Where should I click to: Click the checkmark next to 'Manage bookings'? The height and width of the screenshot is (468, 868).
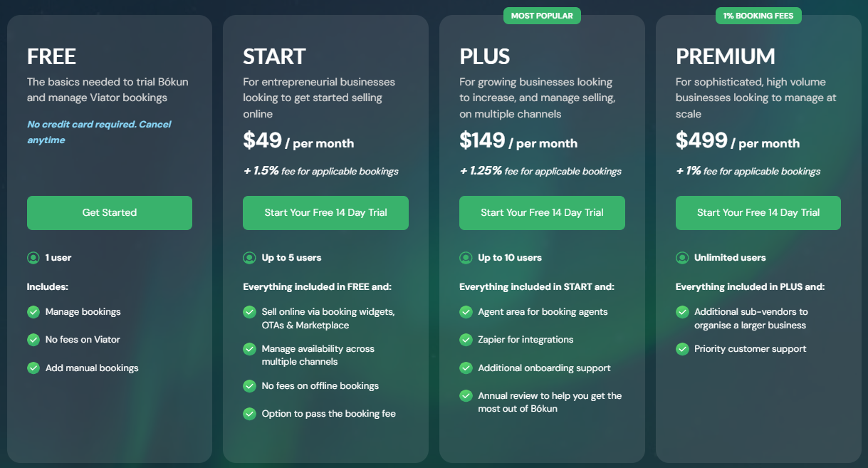pyautogui.click(x=33, y=312)
